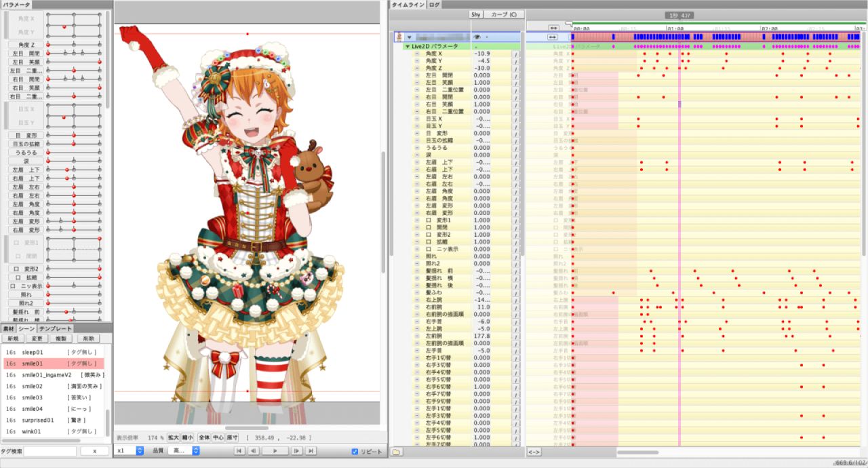Viewport: 868px width, 468px height.
Task: Click the timeline fit-width arrows icon in ruler row
Action: (x=553, y=28)
